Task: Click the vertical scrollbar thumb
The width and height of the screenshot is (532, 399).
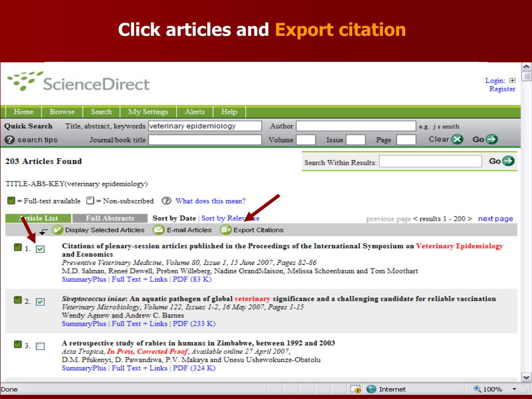Action: click(526, 76)
